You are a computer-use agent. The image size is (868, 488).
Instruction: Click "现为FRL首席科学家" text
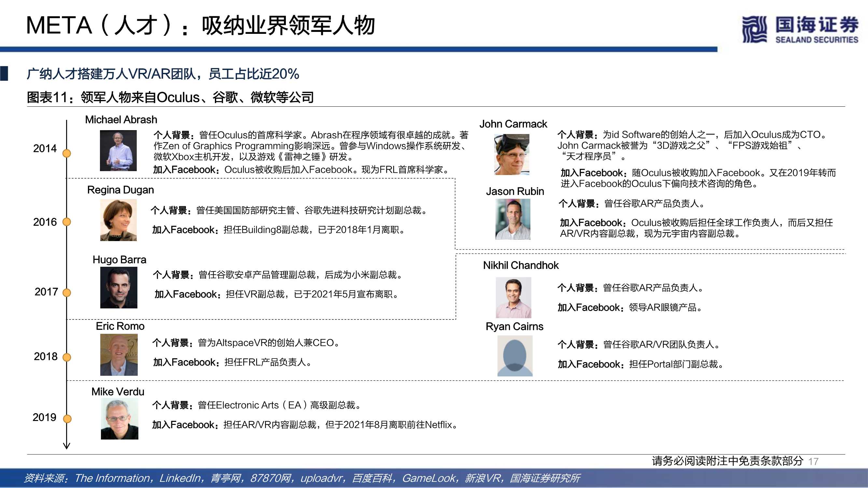tap(402, 169)
